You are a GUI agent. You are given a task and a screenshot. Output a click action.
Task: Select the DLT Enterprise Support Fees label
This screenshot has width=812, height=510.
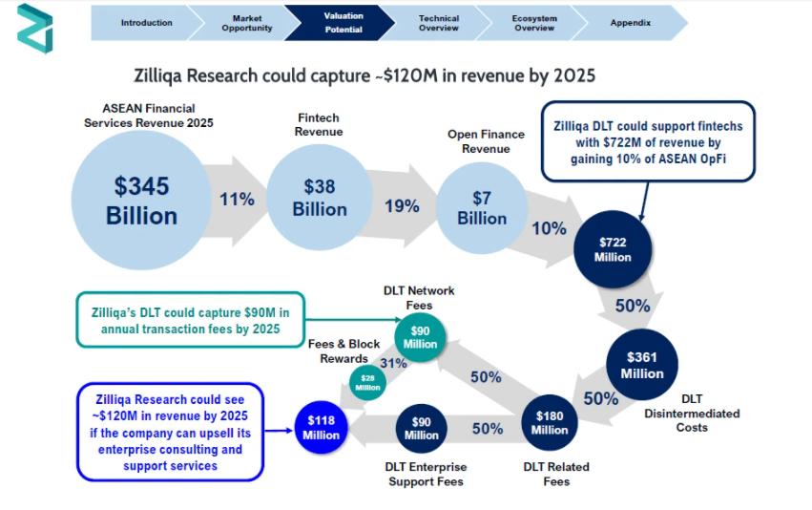click(x=426, y=475)
